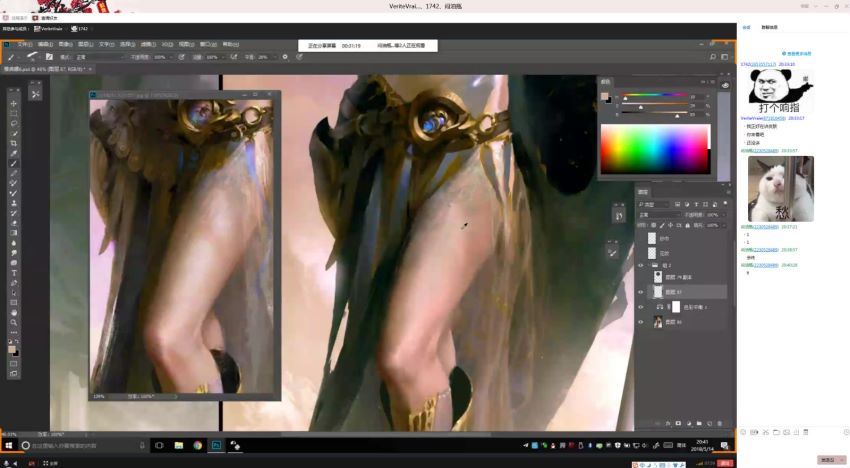The height and width of the screenshot is (468, 850).
Task: Open the Window menu
Action: (209, 44)
